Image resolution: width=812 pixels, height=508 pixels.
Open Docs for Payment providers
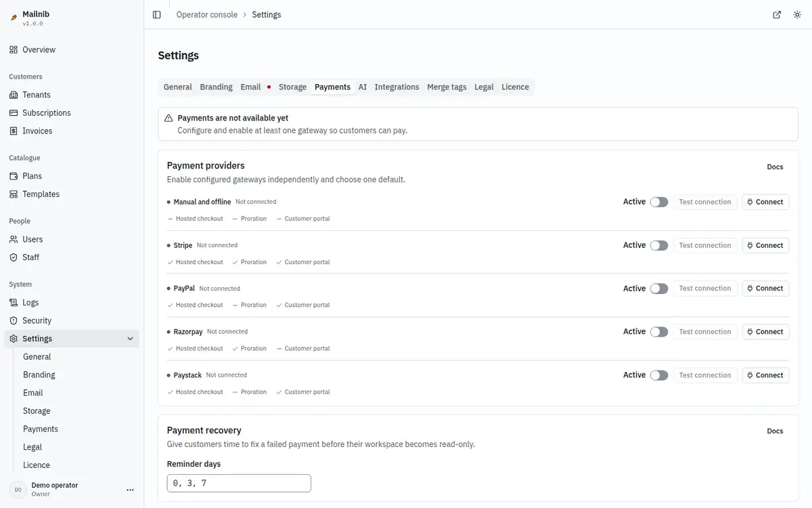pyautogui.click(x=775, y=167)
